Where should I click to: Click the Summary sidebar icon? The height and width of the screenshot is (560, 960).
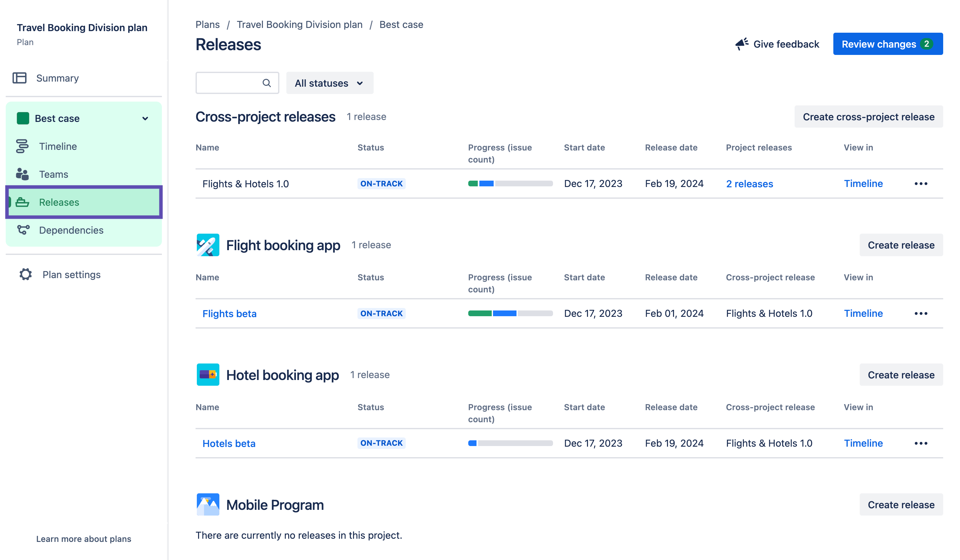click(20, 77)
